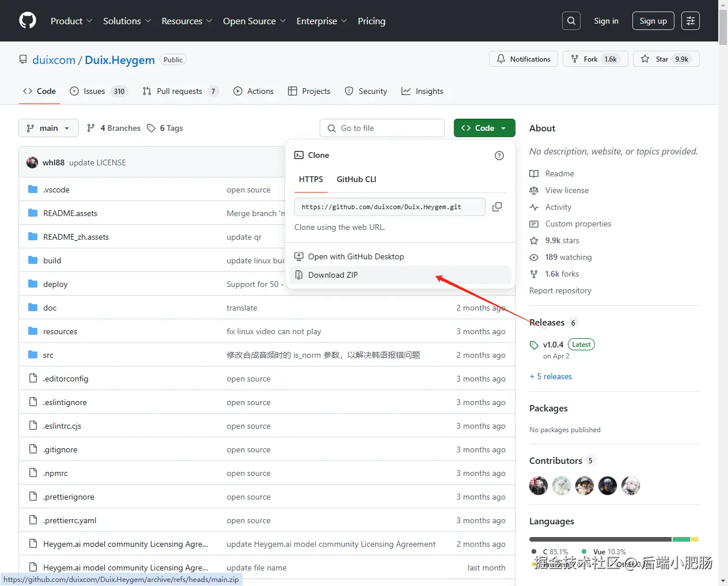Copy the HTTPS clone URL to clipboard
The height and width of the screenshot is (586, 728).
coord(497,207)
